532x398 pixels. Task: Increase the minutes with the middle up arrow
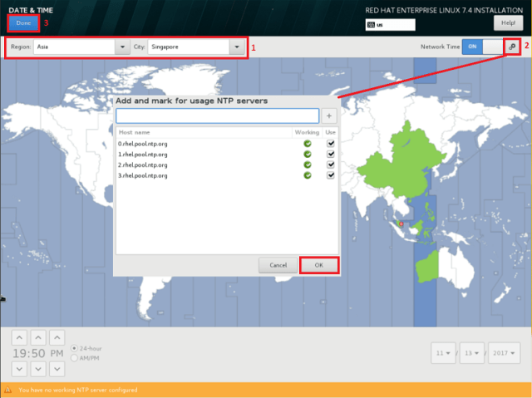38,337
